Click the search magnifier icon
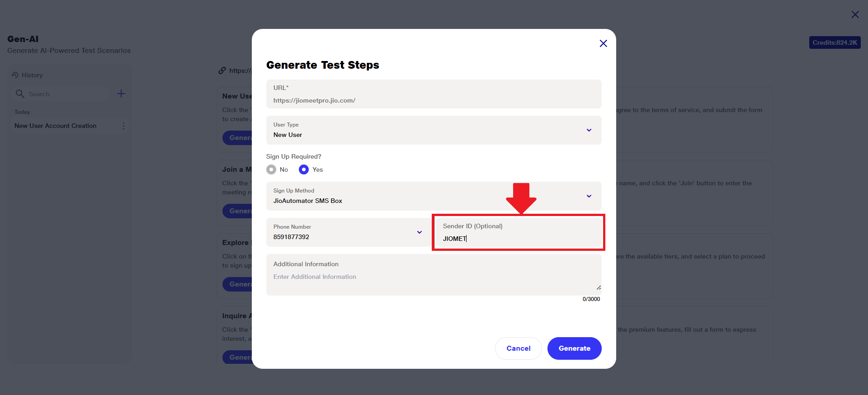 coord(20,94)
